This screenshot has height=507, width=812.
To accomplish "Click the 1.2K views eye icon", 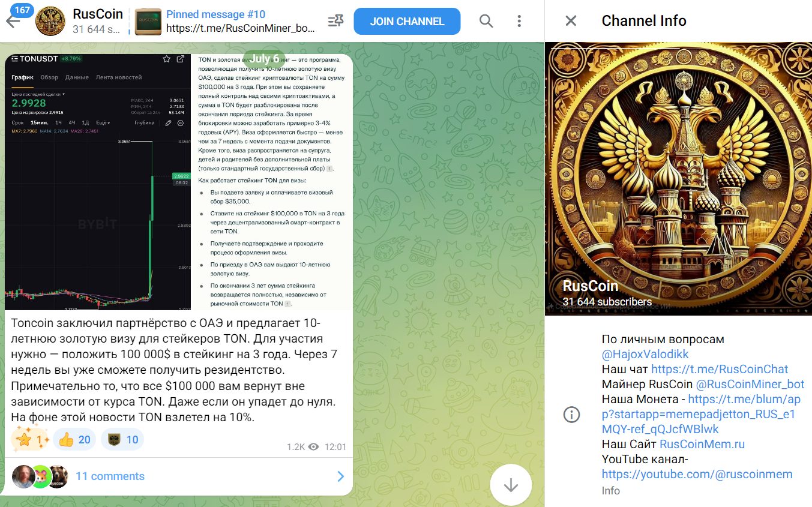I will point(313,447).
